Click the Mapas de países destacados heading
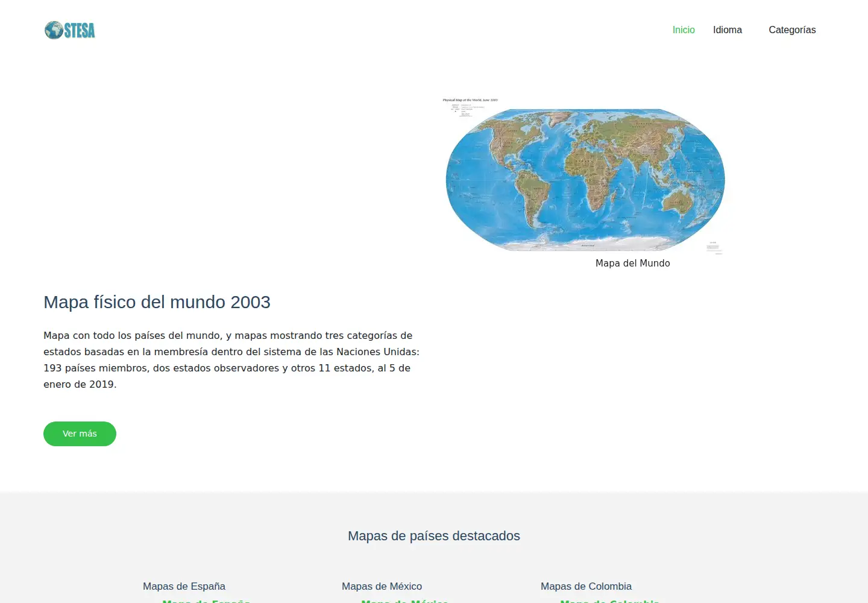Screen dimensions: 868x603 tap(434, 536)
